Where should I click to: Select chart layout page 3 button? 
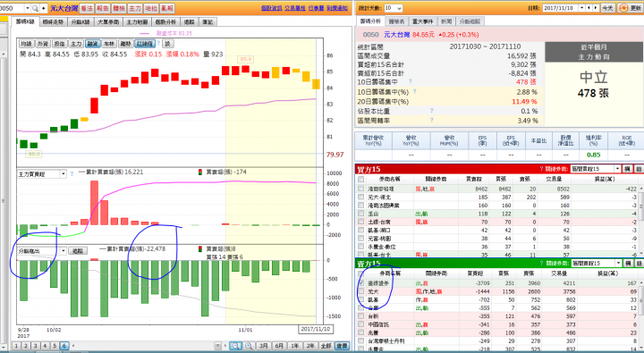[36, 346]
